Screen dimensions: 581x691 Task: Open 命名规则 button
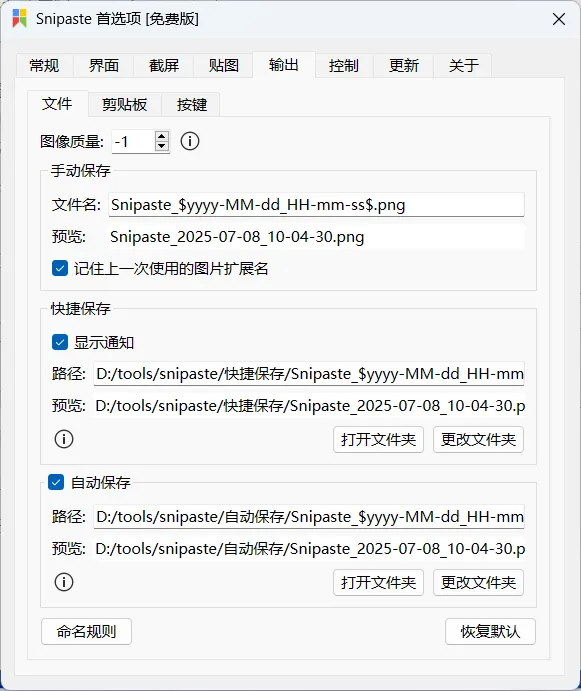[86, 632]
